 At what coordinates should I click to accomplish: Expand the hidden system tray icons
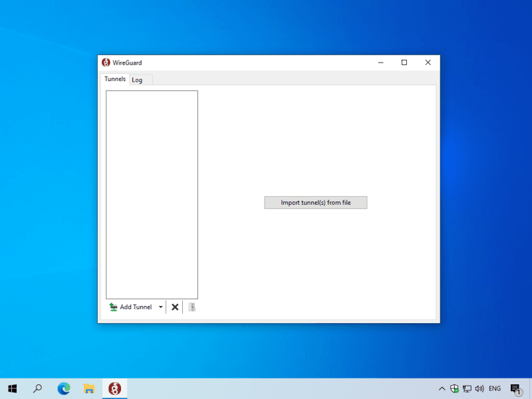point(442,388)
